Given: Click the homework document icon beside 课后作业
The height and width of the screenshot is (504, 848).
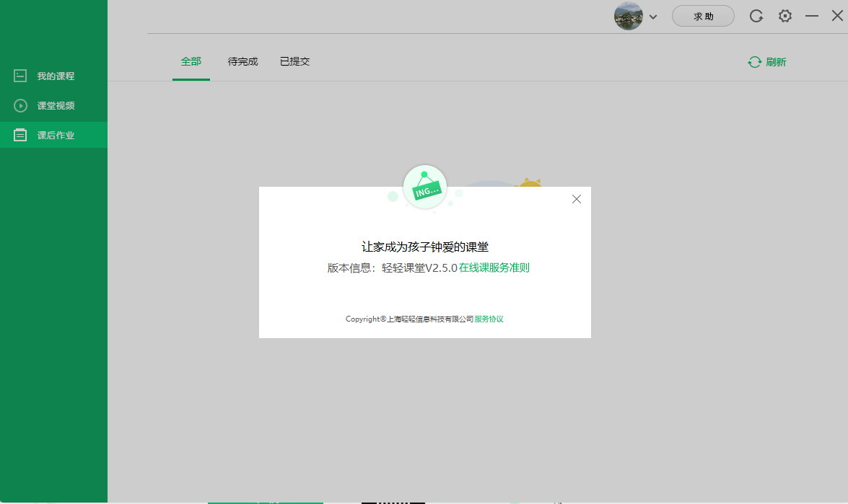Looking at the screenshot, I should point(20,134).
